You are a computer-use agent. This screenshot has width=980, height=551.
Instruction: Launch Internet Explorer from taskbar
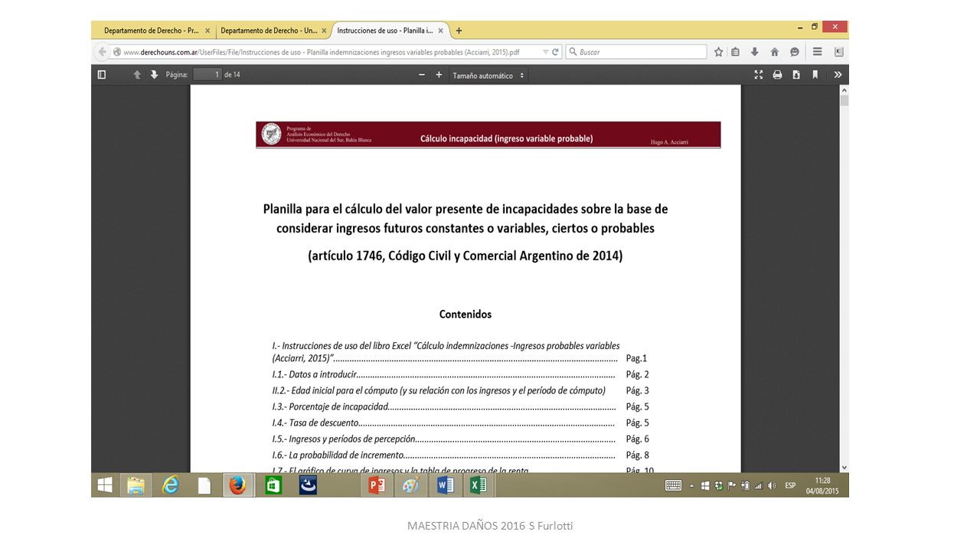click(170, 485)
